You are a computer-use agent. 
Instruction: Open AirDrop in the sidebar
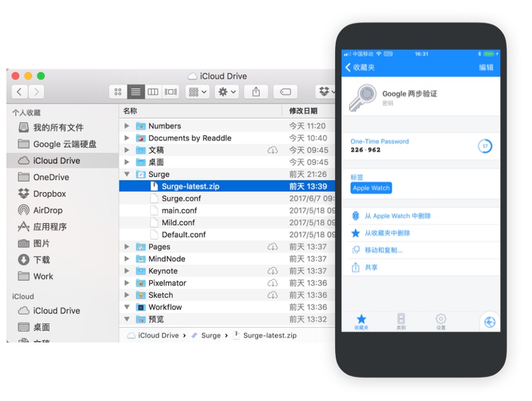[x=41, y=210]
